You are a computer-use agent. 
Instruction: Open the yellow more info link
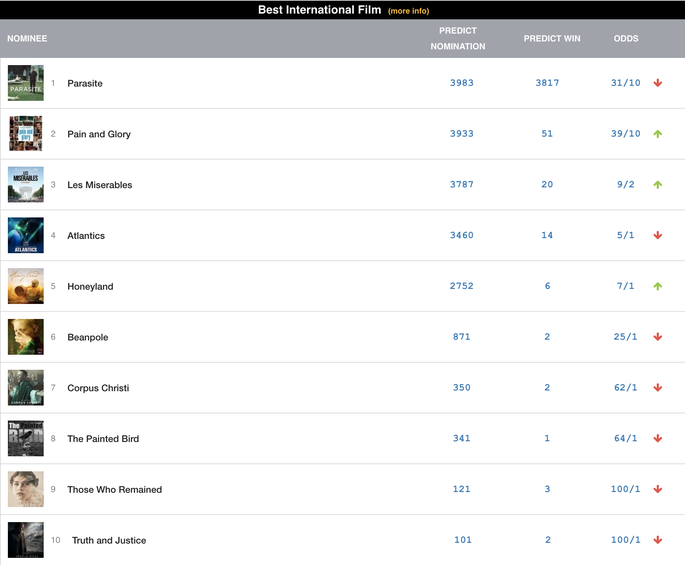408,11
